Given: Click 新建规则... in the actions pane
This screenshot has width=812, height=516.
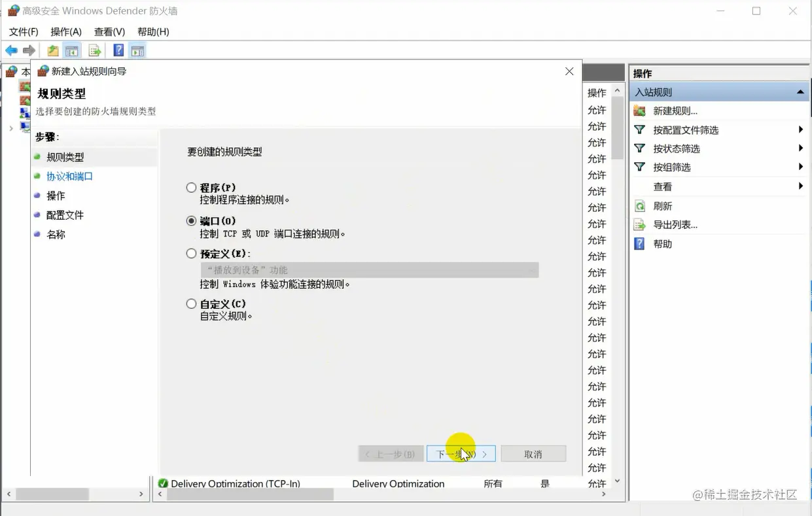Looking at the screenshot, I should (x=675, y=111).
